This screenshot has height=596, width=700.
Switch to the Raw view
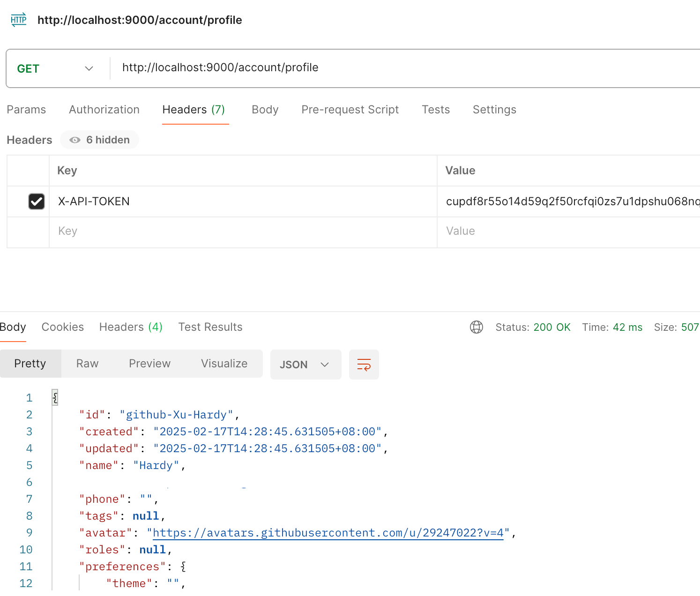88,364
